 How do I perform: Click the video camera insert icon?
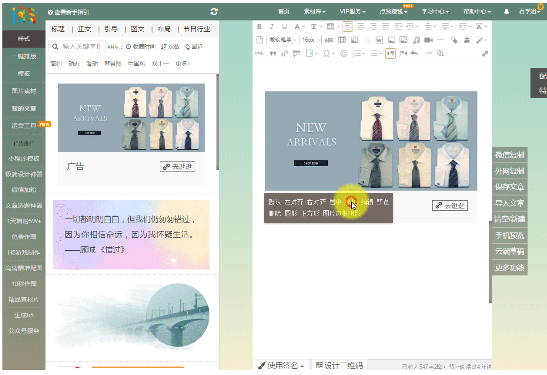(x=428, y=40)
